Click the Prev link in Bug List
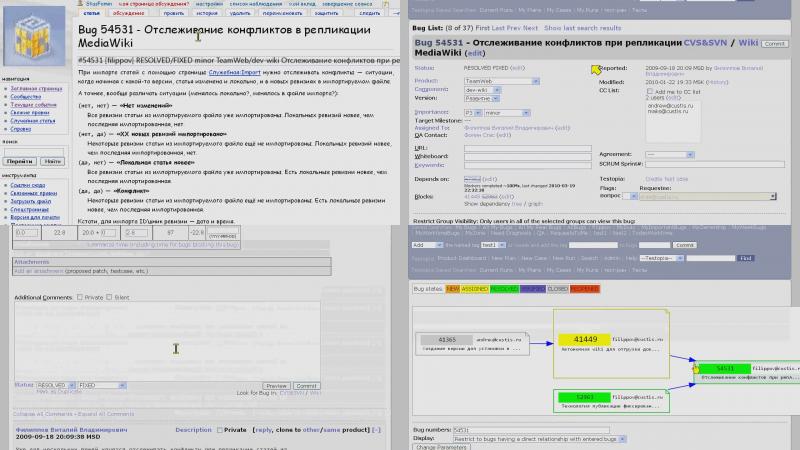 [x=513, y=28]
